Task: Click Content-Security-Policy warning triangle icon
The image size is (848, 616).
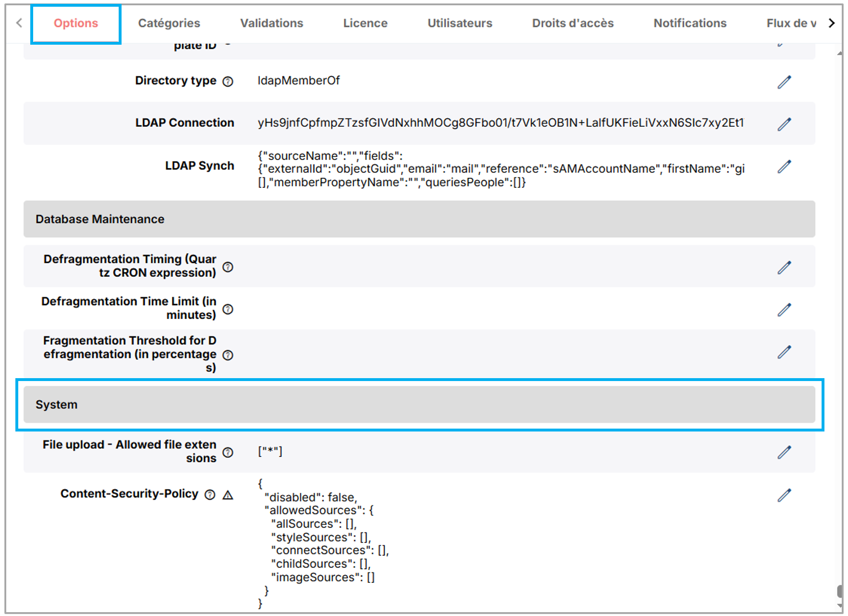Action: (x=228, y=495)
